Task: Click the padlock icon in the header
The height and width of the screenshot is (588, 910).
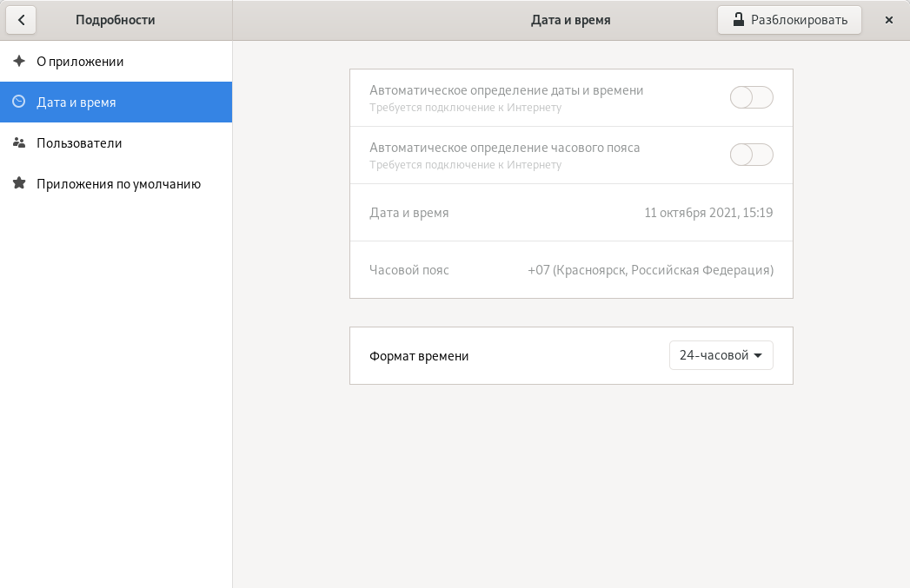Action: tap(738, 19)
